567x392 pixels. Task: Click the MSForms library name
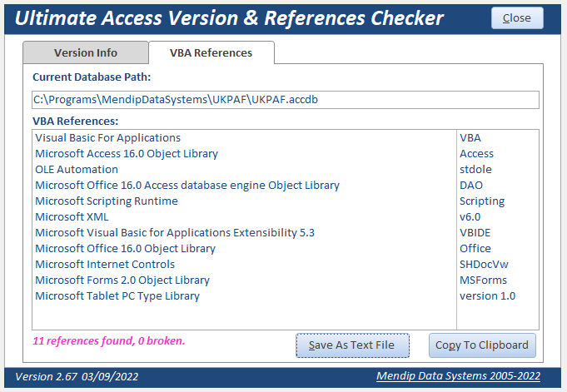(x=483, y=280)
